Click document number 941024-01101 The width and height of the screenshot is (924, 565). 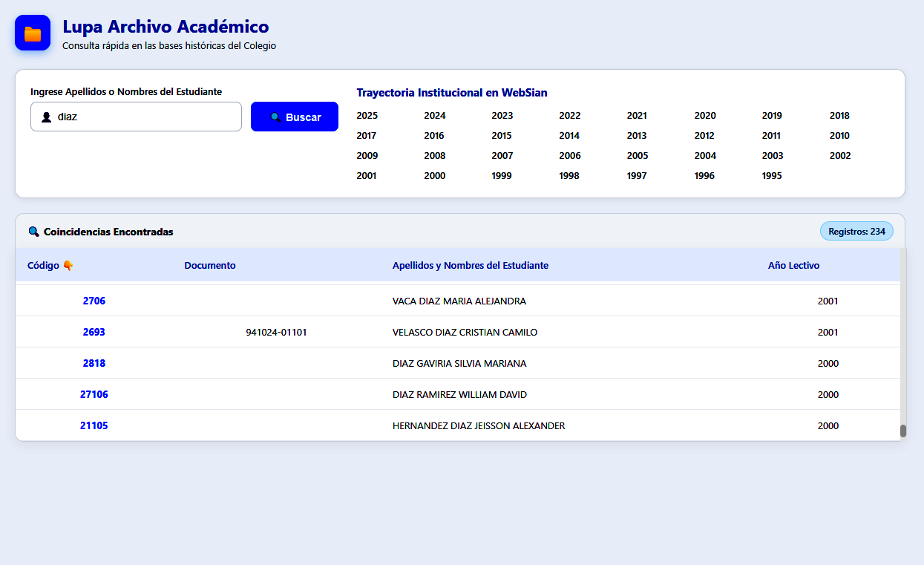click(276, 333)
